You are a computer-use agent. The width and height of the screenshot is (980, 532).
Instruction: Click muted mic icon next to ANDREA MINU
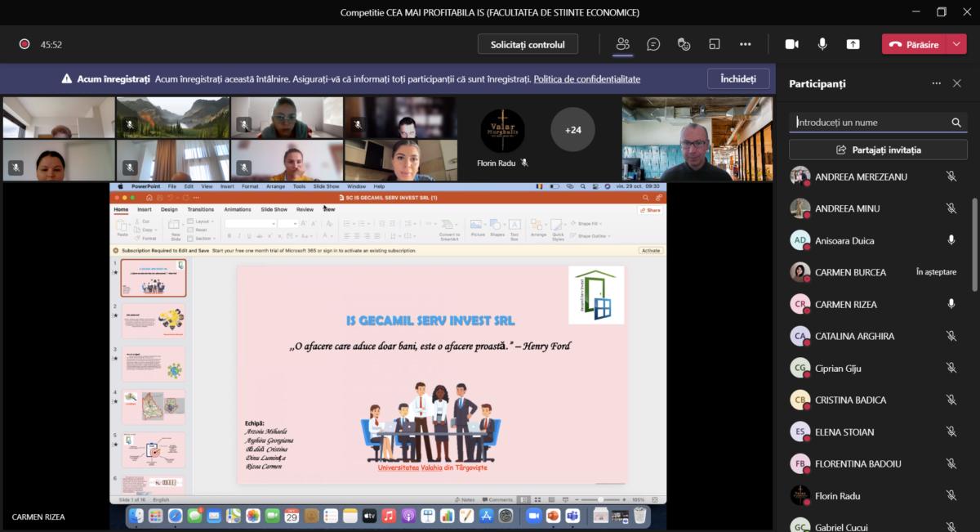(951, 208)
